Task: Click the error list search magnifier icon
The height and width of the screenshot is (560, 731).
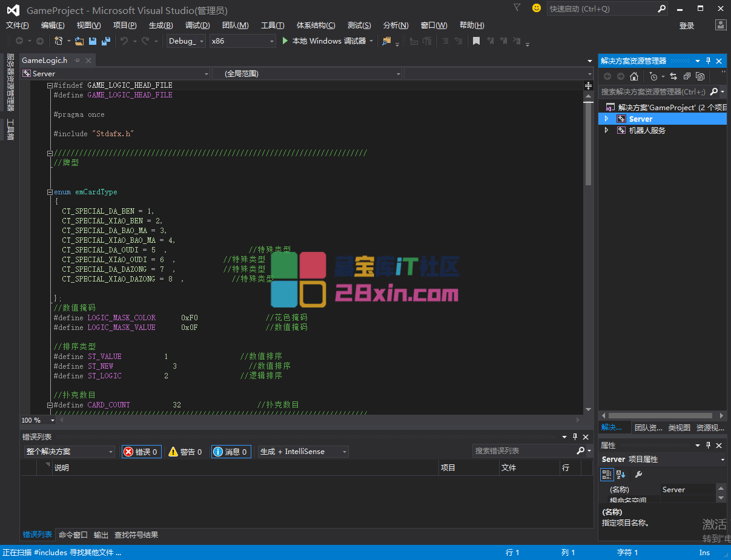Action: (581, 451)
